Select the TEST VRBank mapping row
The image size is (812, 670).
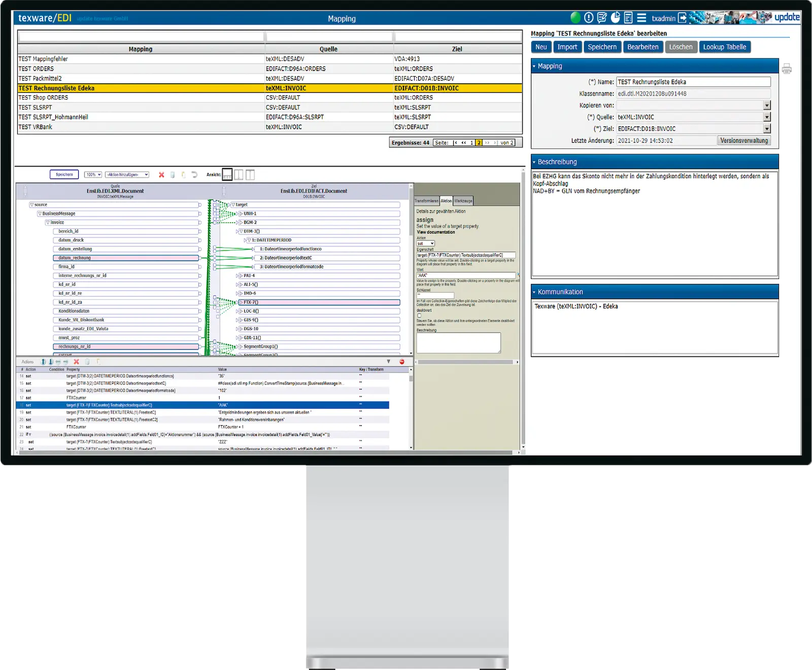[36, 127]
